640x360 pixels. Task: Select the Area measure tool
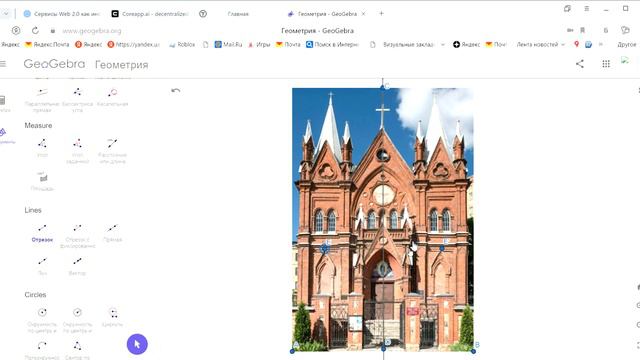(42, 181)
